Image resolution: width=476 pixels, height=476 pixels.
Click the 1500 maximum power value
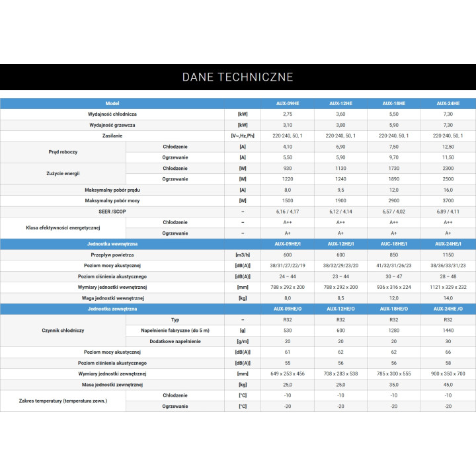pyautogui.click(x=288, y=201)
